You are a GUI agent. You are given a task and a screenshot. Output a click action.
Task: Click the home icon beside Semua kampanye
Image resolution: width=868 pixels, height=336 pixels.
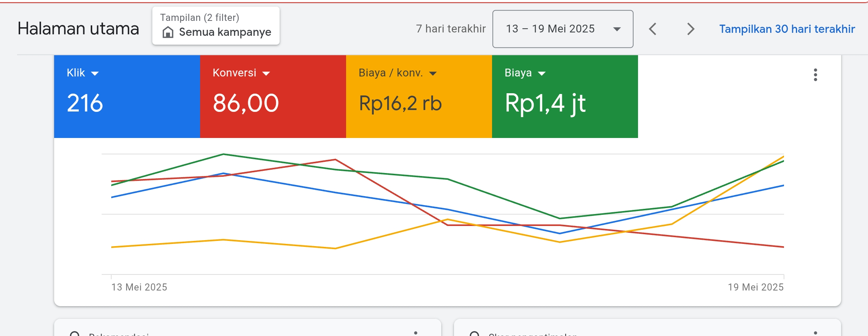(x=168, y=32)
